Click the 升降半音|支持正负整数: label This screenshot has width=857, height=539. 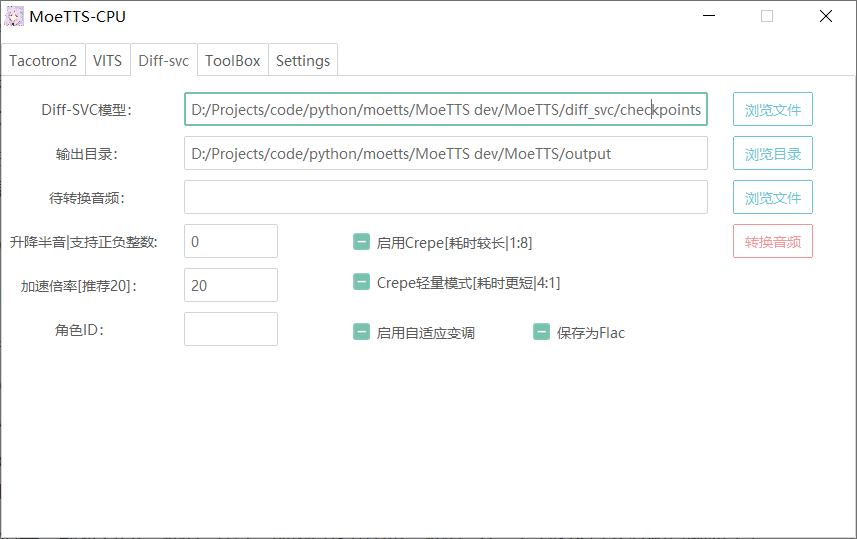tap(84, 242)
